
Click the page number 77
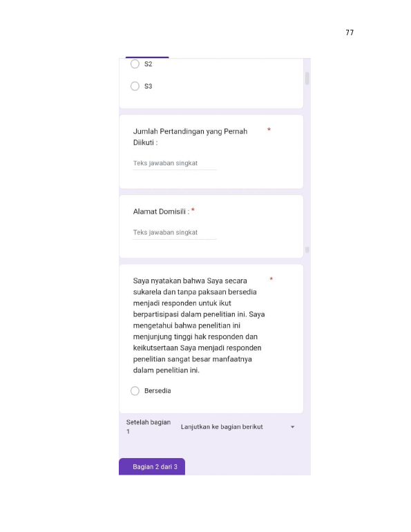350,32
